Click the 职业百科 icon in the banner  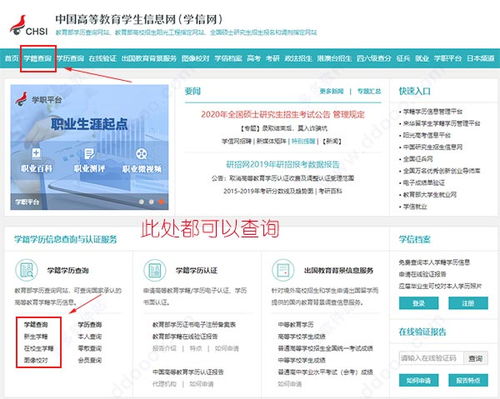click(36, 153)
